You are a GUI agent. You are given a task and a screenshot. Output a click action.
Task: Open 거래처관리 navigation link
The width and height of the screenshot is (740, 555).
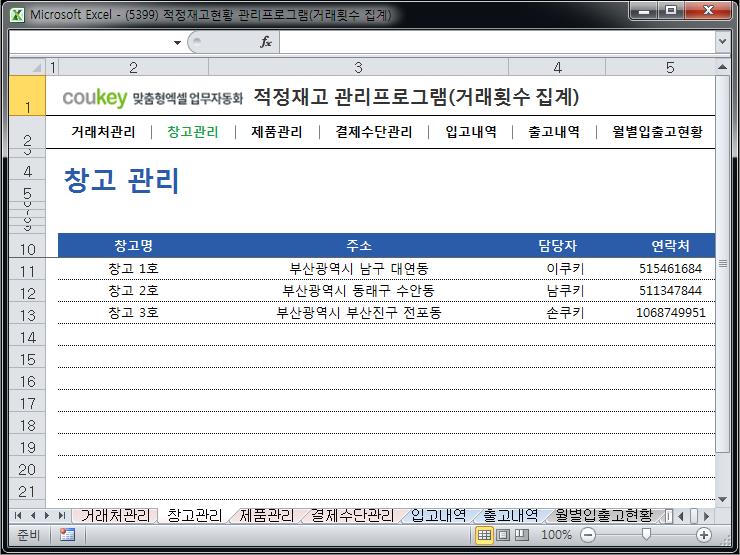[x=103, y=132]
